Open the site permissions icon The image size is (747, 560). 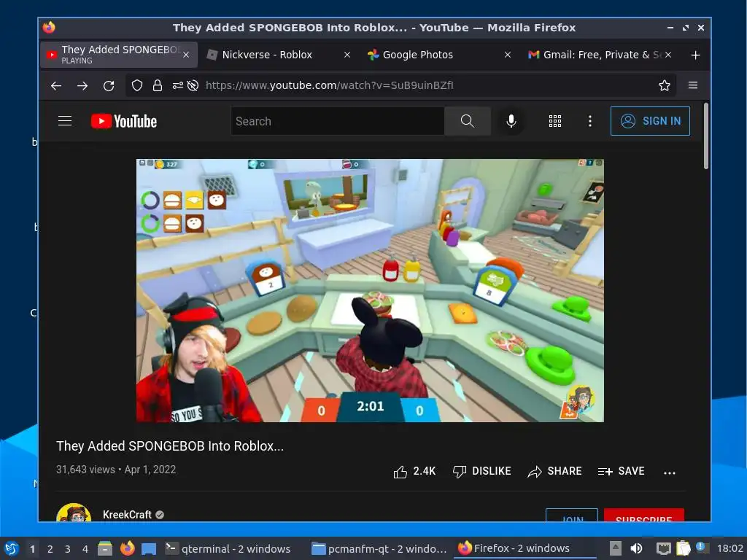pos(178,86)
